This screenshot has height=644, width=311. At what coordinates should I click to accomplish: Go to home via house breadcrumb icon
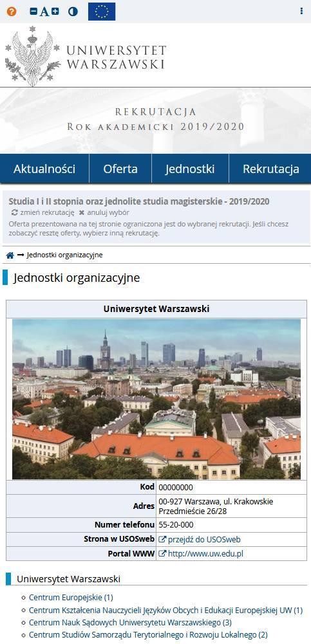pyautogui.click(x=10, y=255)
